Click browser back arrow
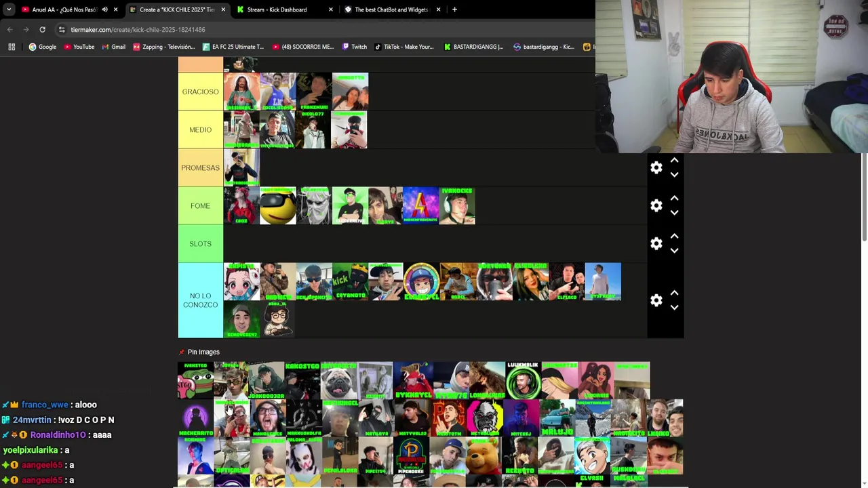Viewport: 868px width, 488px height. pos(9,30)
